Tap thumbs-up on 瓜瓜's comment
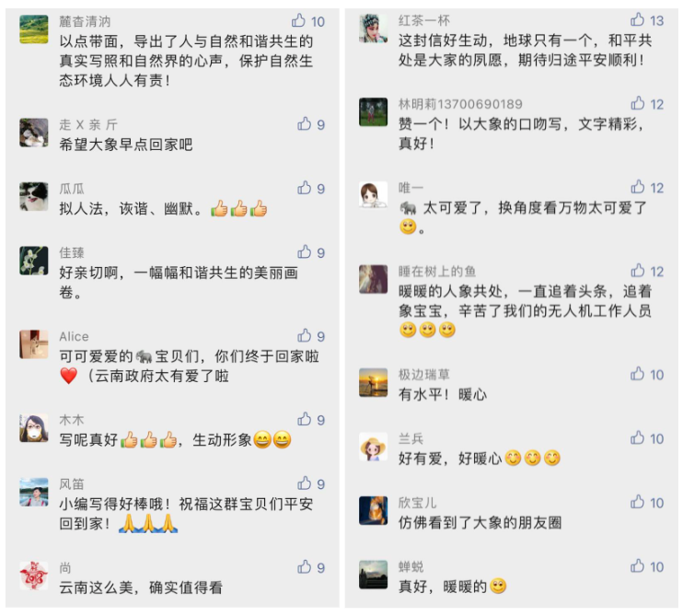Viewport: 683px width, 616px height. coord(305,188)
